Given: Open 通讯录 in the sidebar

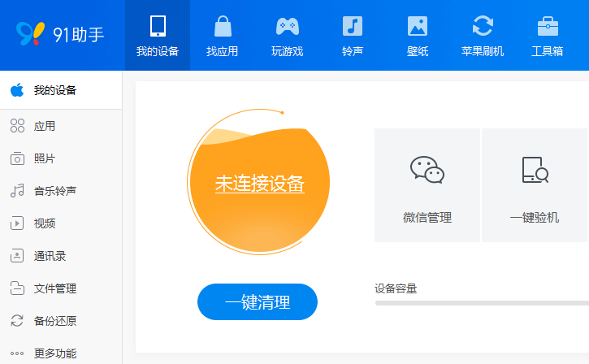Looking at the screenshot, I should 50,256.
